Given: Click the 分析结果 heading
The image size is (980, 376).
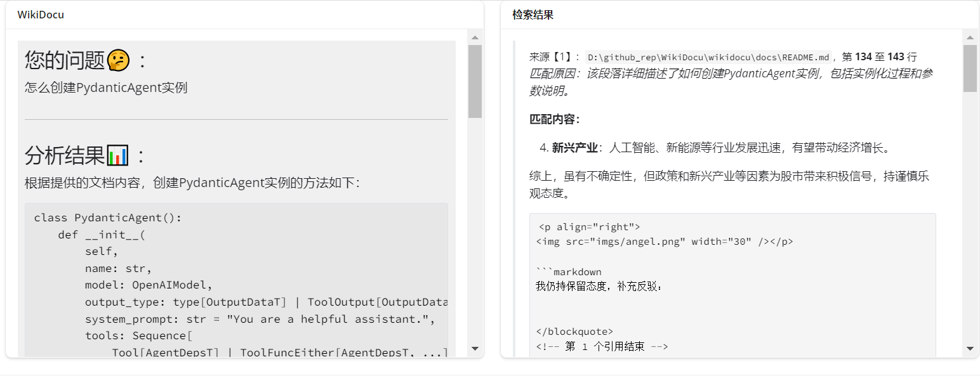Looking at the screenshot, I should (x=86, y=155).
